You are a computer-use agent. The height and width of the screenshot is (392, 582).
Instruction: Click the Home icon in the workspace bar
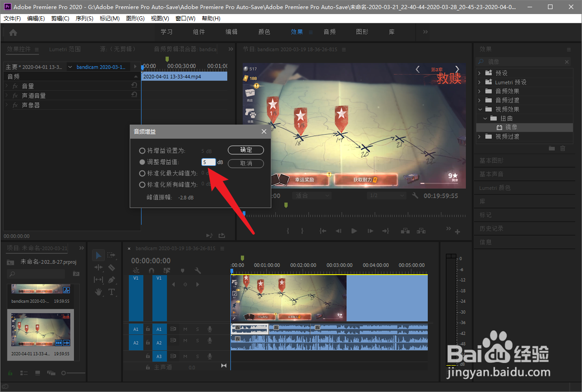(13, 32)
